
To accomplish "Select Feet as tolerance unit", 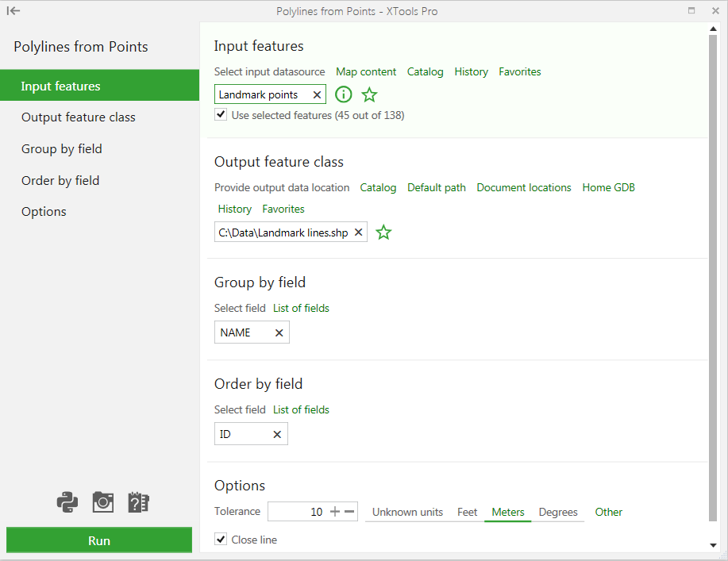I will point(467,512).
